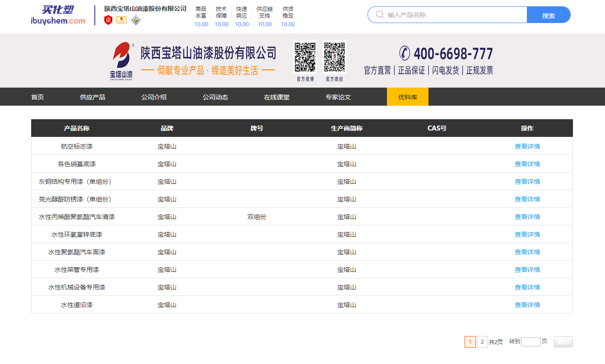The image size is (605, 364).
Task: Open the 供应产品 navigation tab
Action: click(93, 97)
